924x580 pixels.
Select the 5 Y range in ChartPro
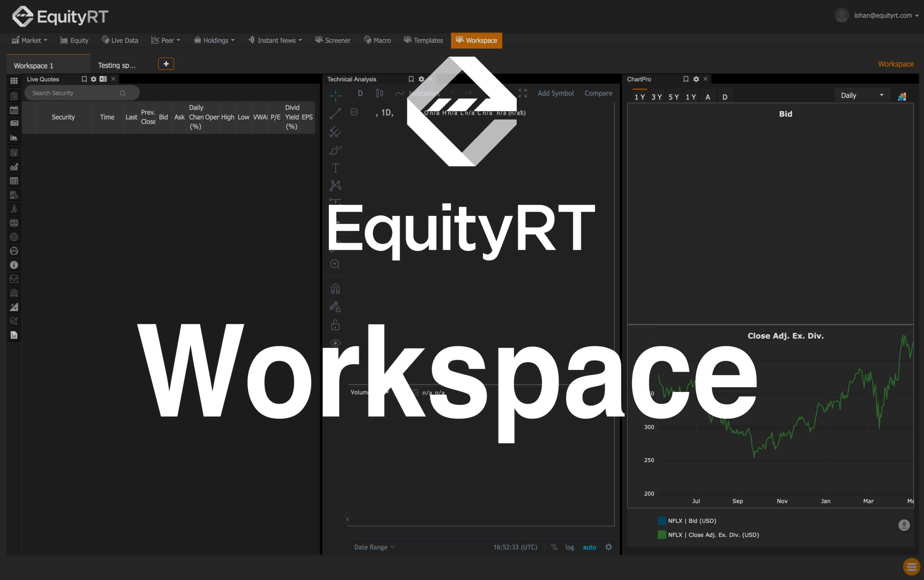click(x=674, y=97)
